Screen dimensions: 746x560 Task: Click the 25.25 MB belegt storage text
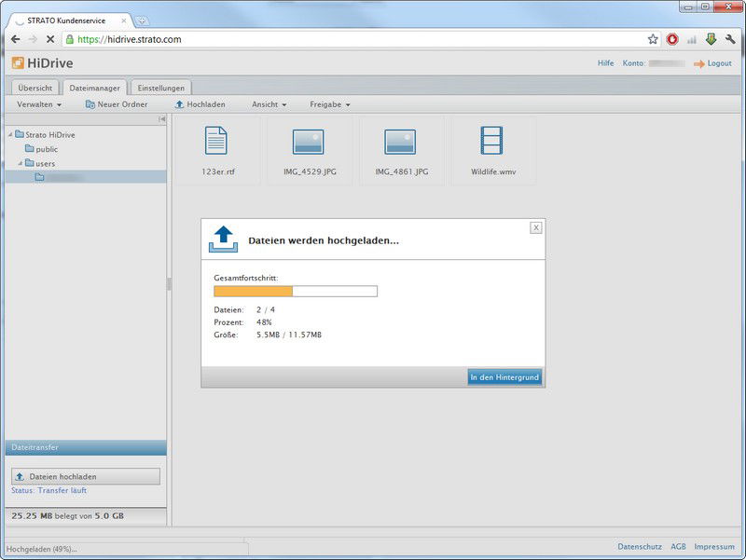[x=67, y=516]
